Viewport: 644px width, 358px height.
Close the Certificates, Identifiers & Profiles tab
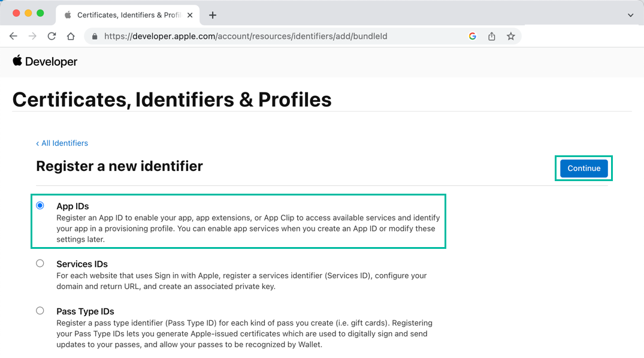click(x=190, y=15)
